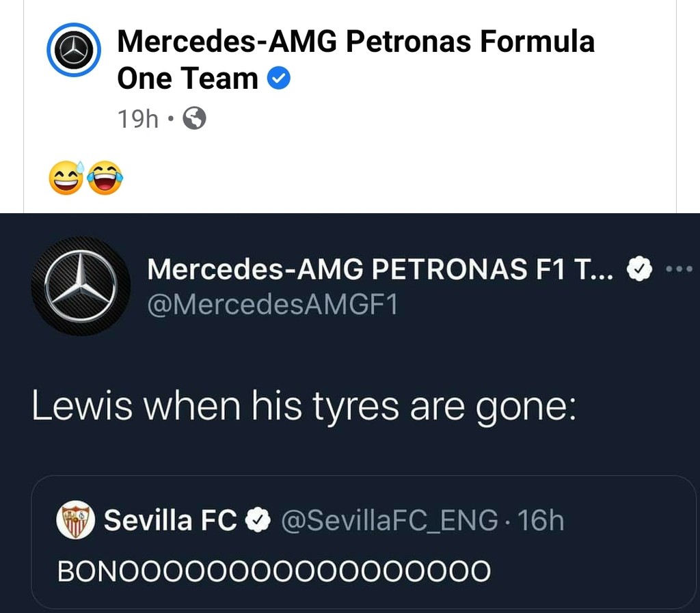Screen dimensions: 700x613
Task: Click the tweet text "Lewis when his tyres are gone:"
Action: (x=304, y=407)
